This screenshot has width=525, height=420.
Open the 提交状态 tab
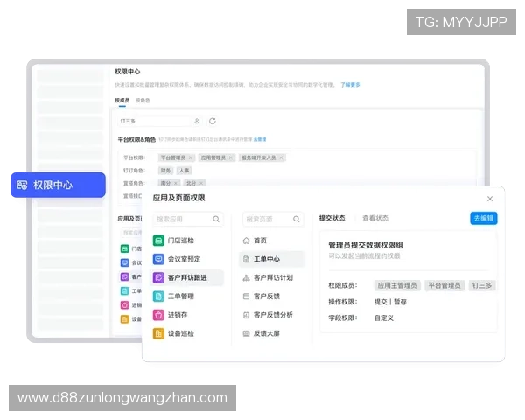click(332, 218)
